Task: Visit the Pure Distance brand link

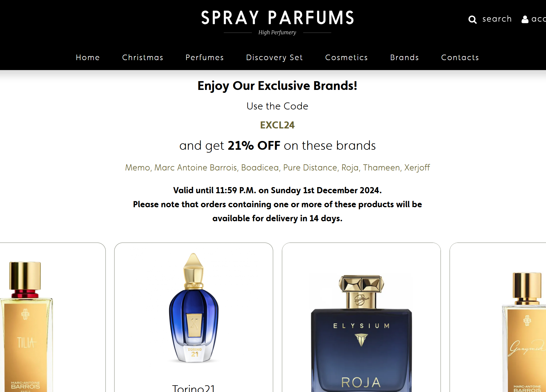Action: (x=310, y=168)
